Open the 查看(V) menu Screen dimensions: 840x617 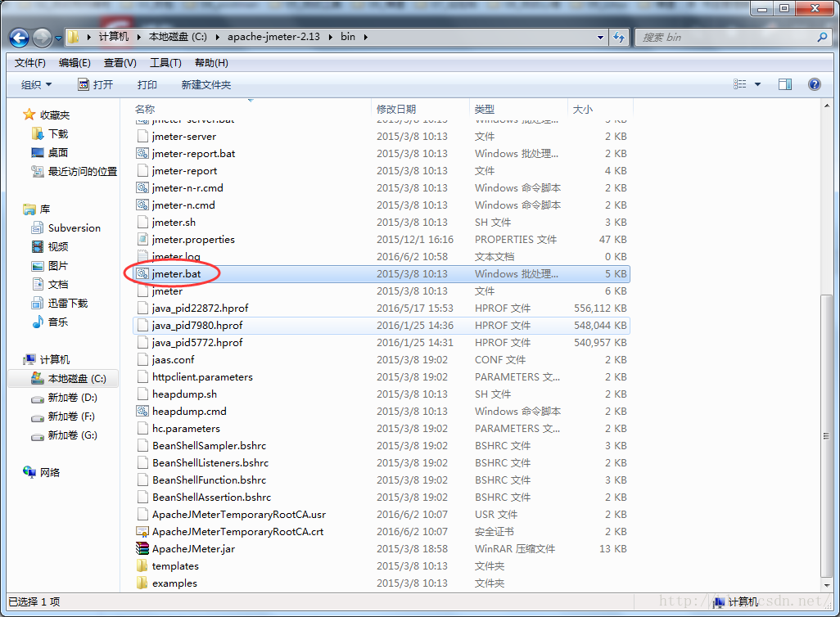point(120,63)
